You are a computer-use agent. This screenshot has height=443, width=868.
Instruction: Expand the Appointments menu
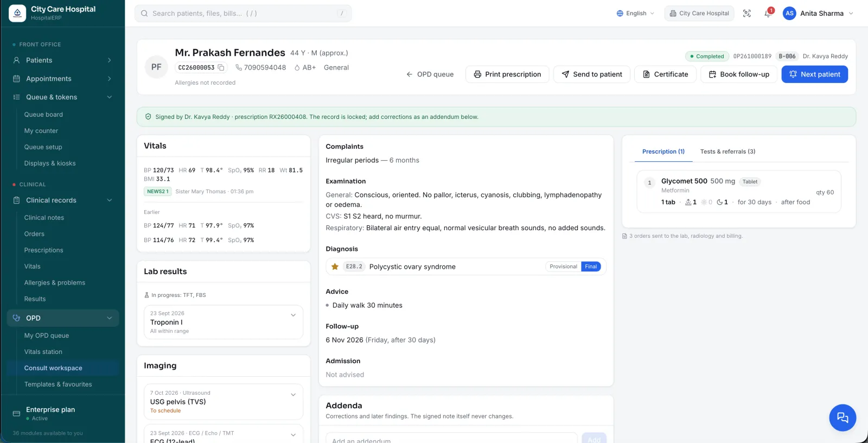point(63,79)
